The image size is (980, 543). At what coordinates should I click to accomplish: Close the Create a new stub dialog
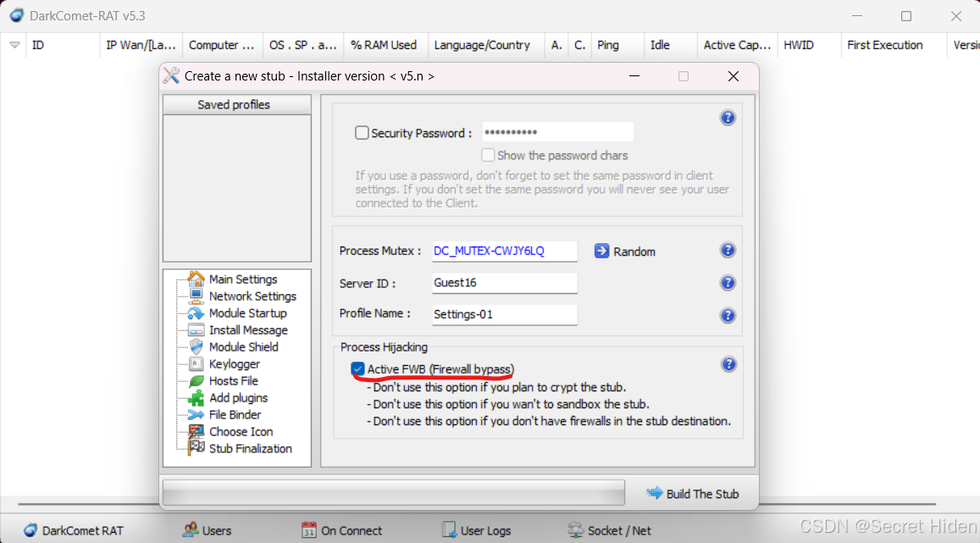pyautogui.click(x=734, y=75)
